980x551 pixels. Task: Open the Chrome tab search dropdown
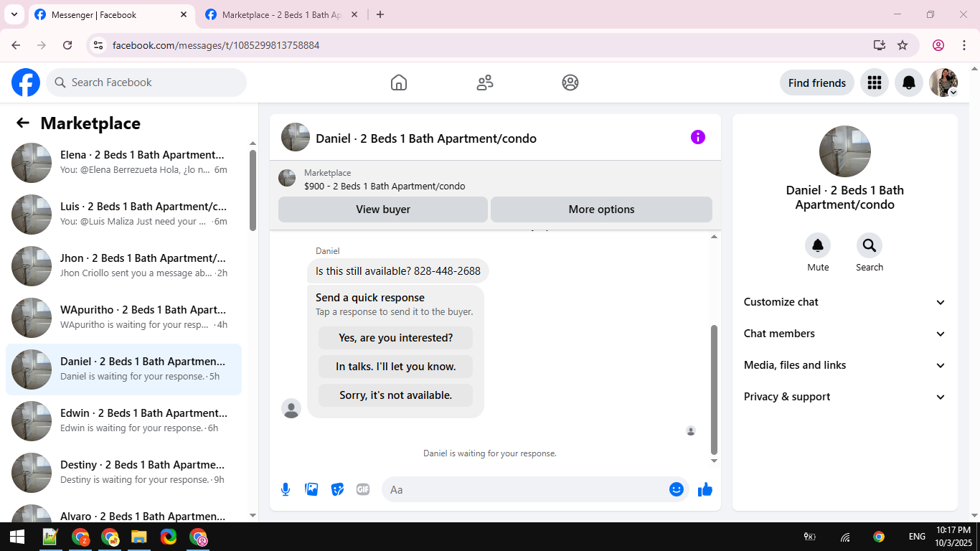coord(14,14)
